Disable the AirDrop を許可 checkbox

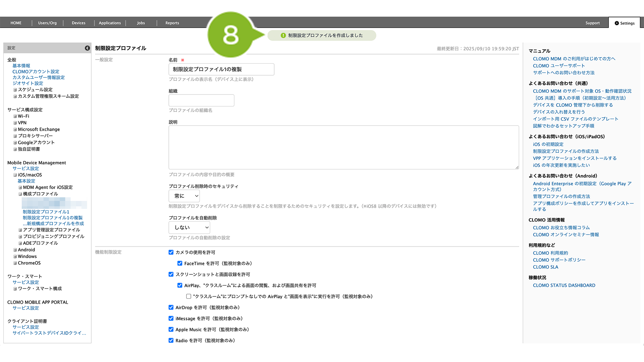pos(171,307)
